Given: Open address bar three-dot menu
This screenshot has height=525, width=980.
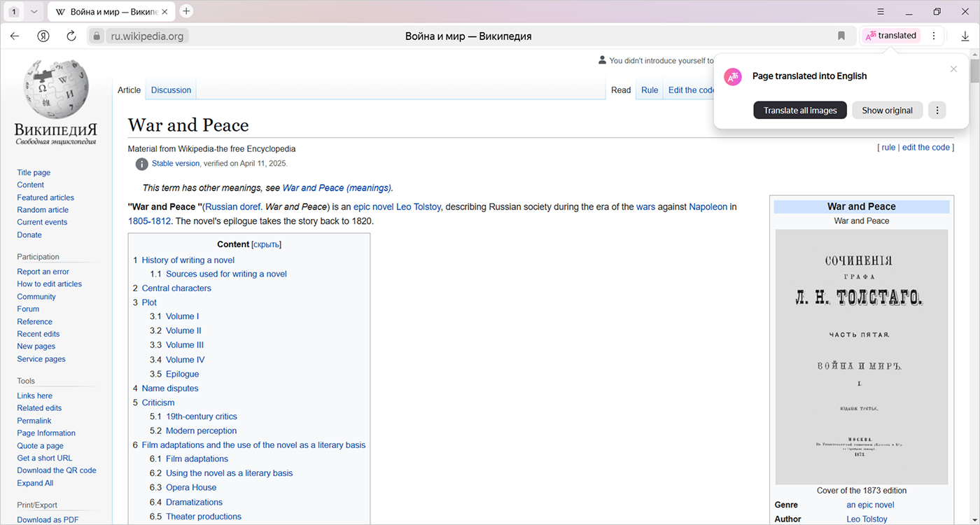Looking at the screenshot, I should 933,36.
